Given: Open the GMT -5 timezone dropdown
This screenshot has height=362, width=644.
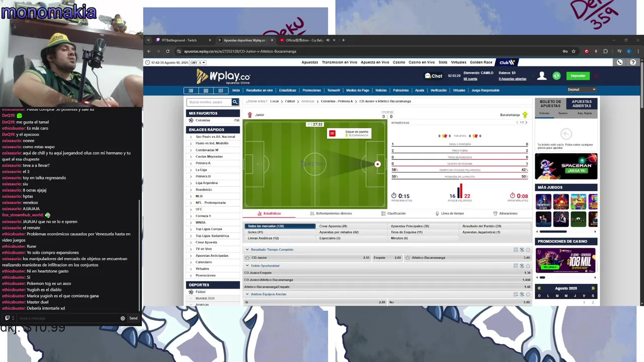Looking at the screenshot, I should [x=198, y=62].
